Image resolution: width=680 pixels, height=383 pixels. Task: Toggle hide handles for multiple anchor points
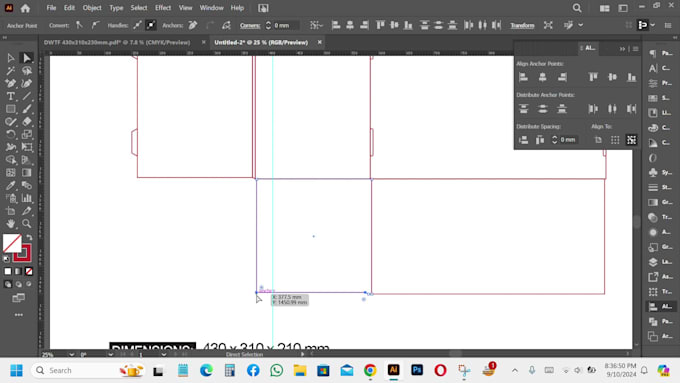click(x=150, y=25)
